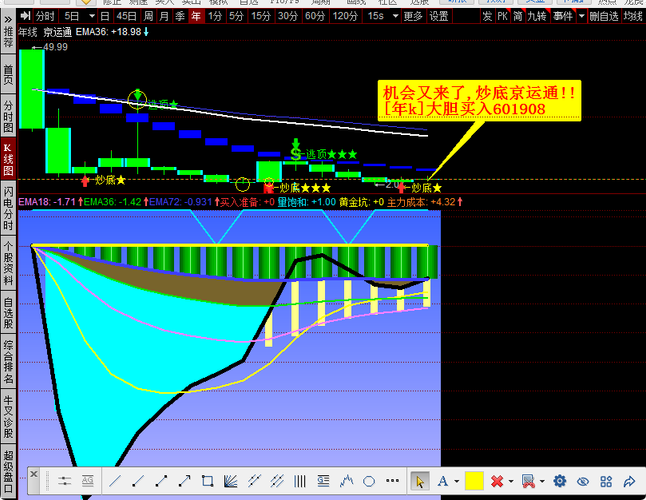The image size is (646, 500).
Task: Click the 更多 more periods button
Action: point(413,16)
